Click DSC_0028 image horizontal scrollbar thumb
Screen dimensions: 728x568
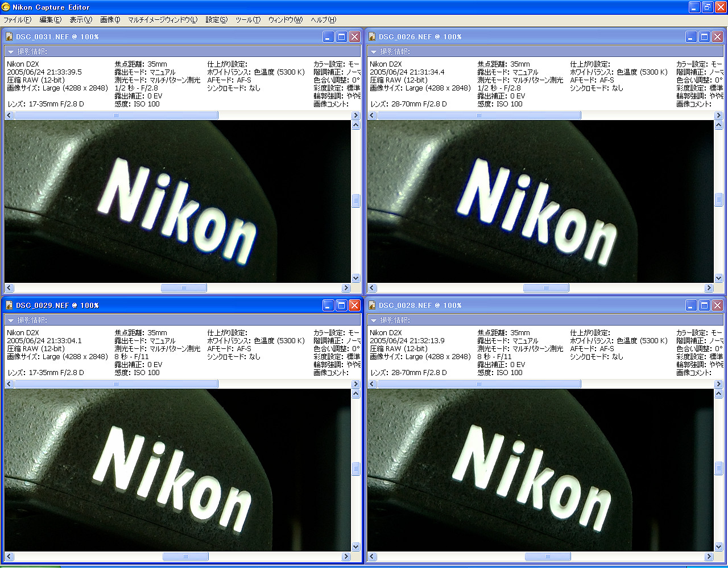[548, 557]
